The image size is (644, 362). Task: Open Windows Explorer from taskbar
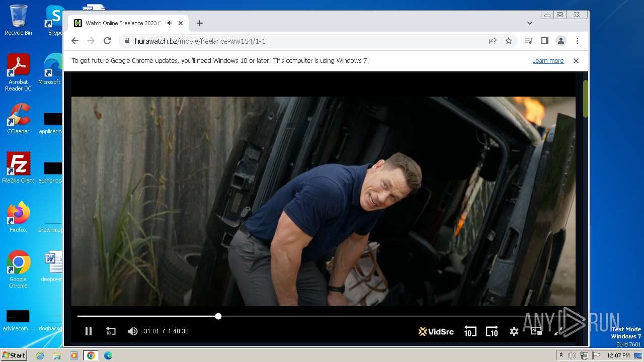point(57,355)
